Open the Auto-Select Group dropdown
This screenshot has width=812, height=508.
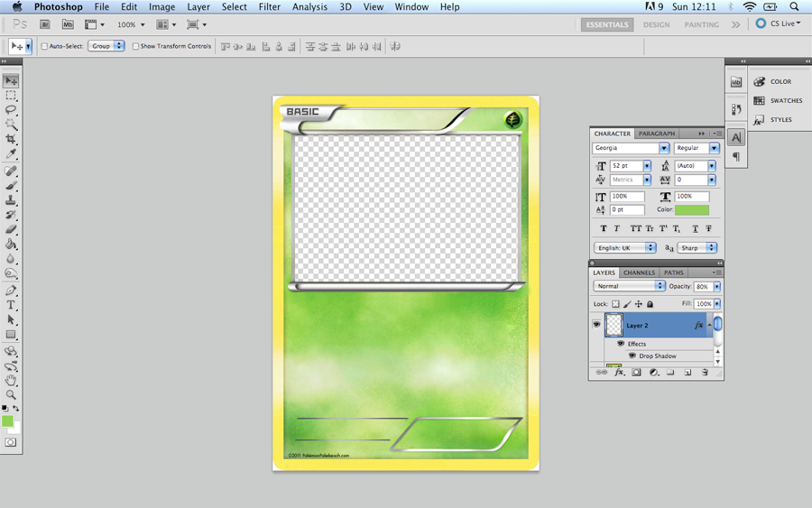pos(106,46)
